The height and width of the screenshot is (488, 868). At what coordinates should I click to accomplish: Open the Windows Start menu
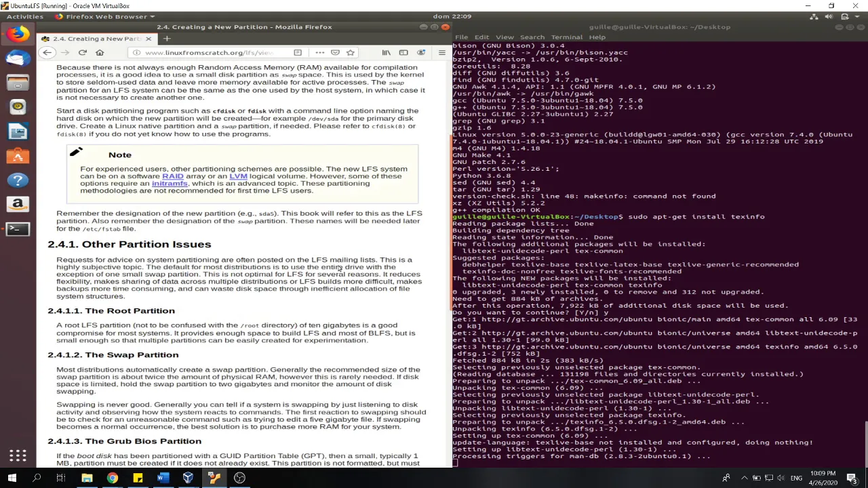tap(12, 478)
